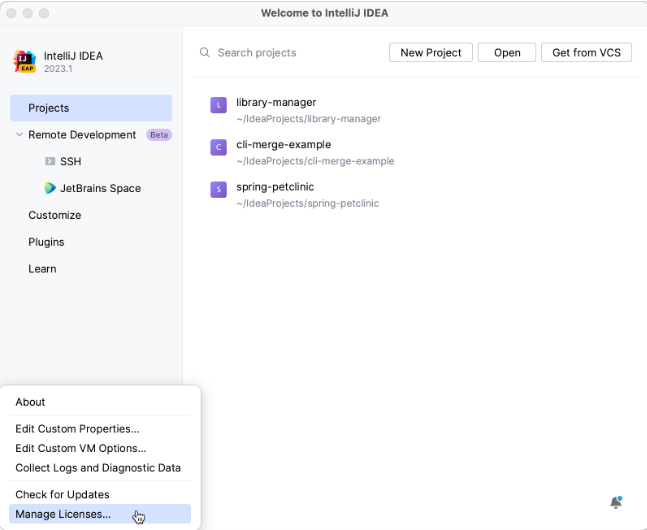Click the spring-petclinic project S icon
The width and height of the screenshot is (647, 530).
point(218,189)
